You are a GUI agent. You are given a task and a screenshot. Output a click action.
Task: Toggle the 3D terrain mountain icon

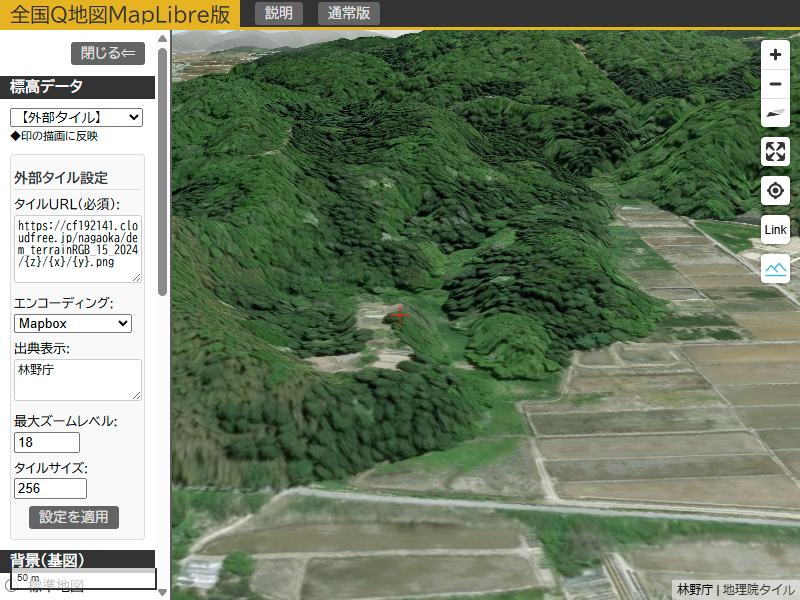[775, 268]
